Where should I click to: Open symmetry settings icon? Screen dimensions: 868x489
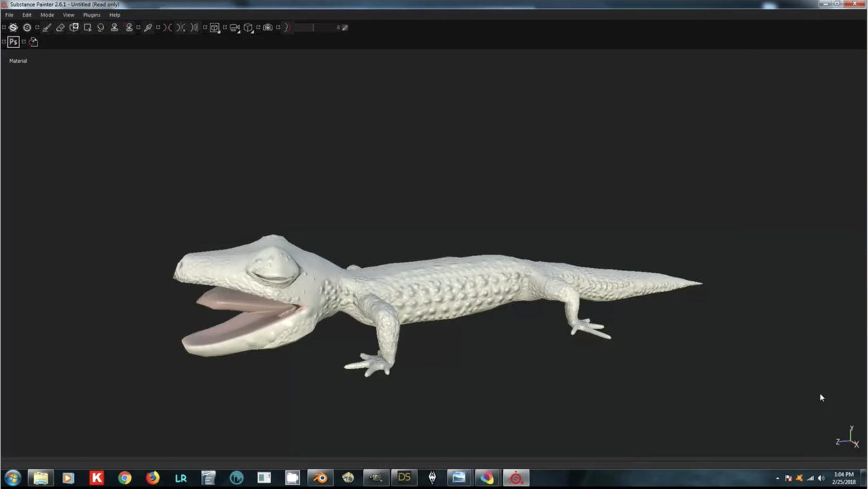click(182, 27)
